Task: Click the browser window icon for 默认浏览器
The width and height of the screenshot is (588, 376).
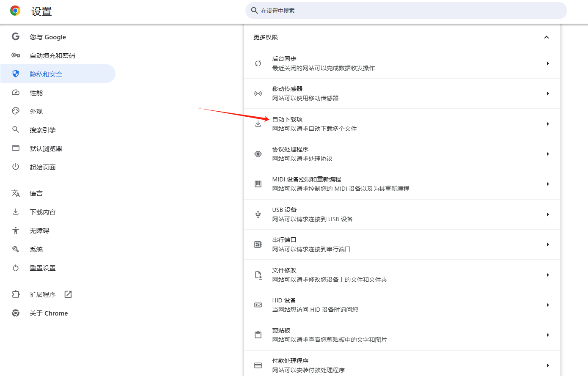Action: click(16, 148)
